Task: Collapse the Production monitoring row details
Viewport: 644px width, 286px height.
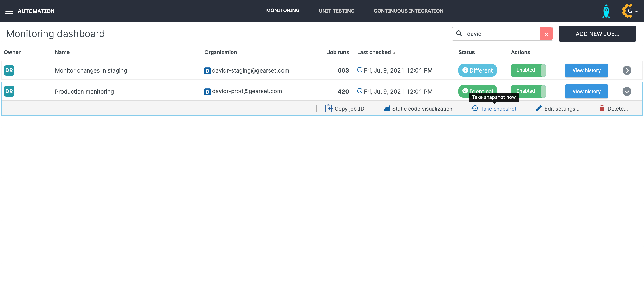Action: click(x=627, y=91)
